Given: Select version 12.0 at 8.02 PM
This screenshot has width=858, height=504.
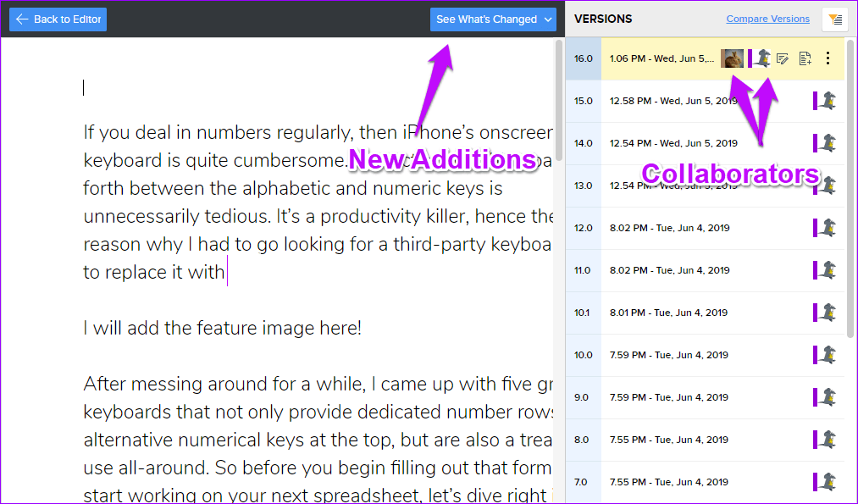Looking at the screenshot, I should coord(705,228).
